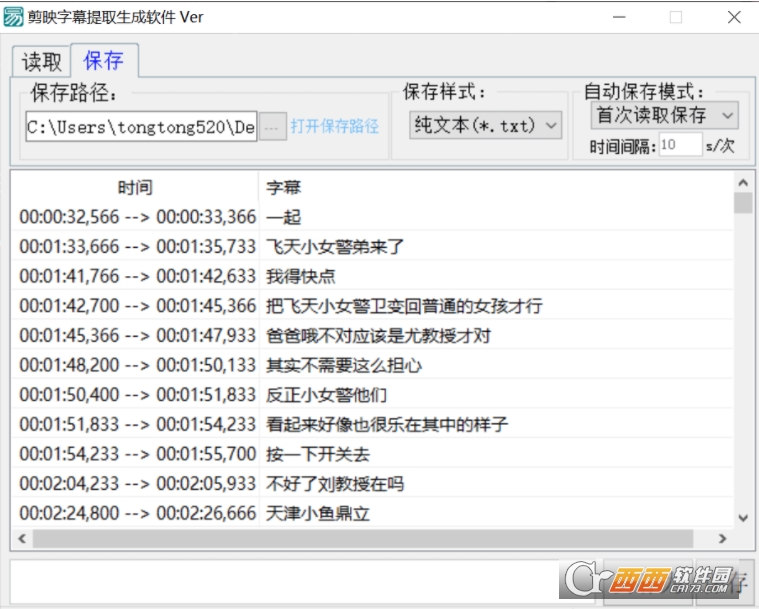Select row 爸爸哦不对应该是尤教授才对
759x609 pixels.
tap(372, 335)
